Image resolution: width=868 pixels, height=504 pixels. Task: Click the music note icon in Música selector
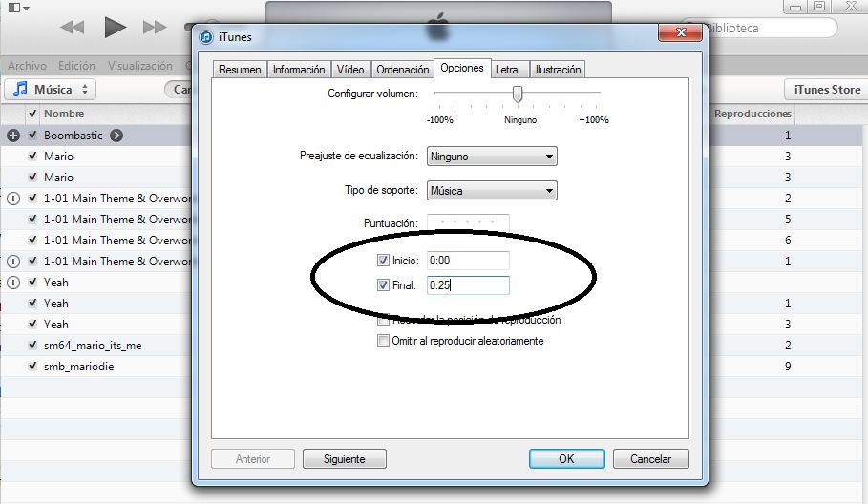point(20,89)
